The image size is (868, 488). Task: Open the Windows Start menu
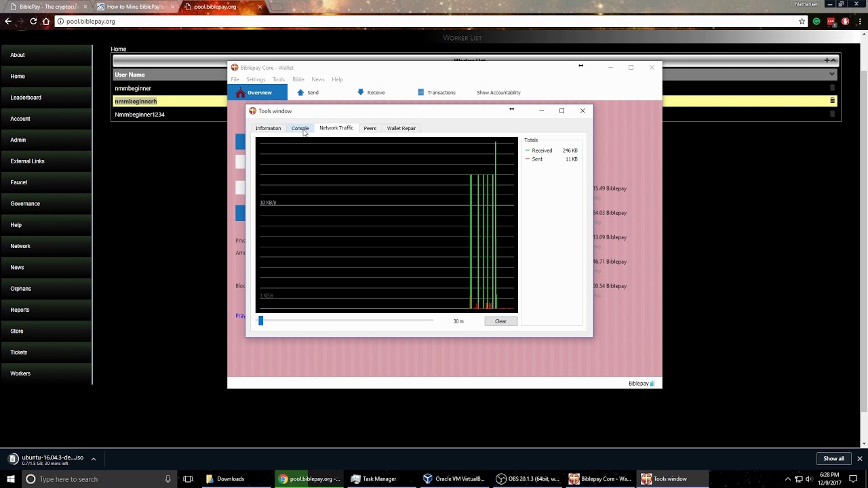[x=11, y=479]
